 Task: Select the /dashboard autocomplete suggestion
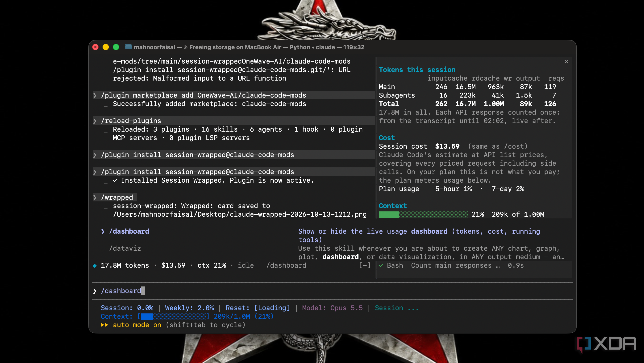[129, 231]
